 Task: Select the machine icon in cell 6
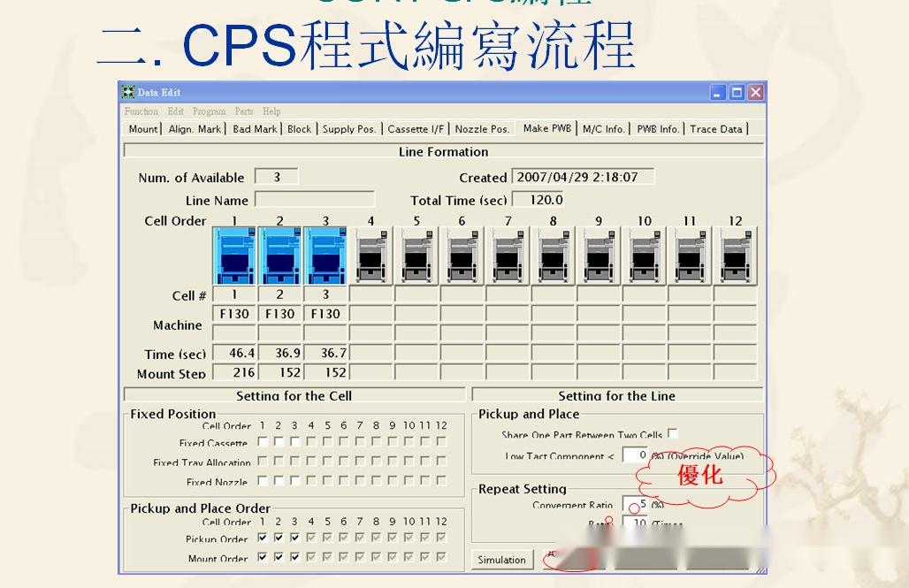pyautogui.click(x=462, y=255)
